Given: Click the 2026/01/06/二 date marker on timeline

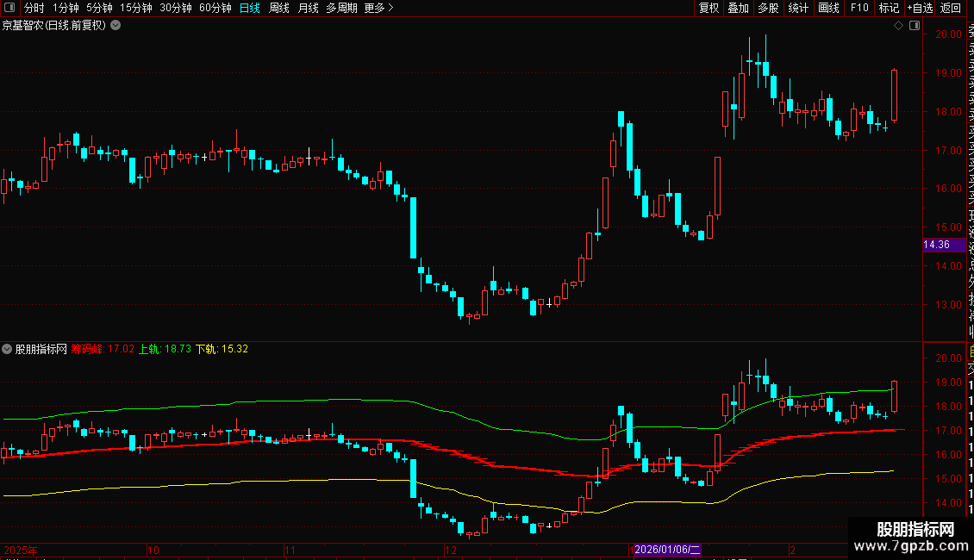Looking at the screenshot, I should click(667, 550).
